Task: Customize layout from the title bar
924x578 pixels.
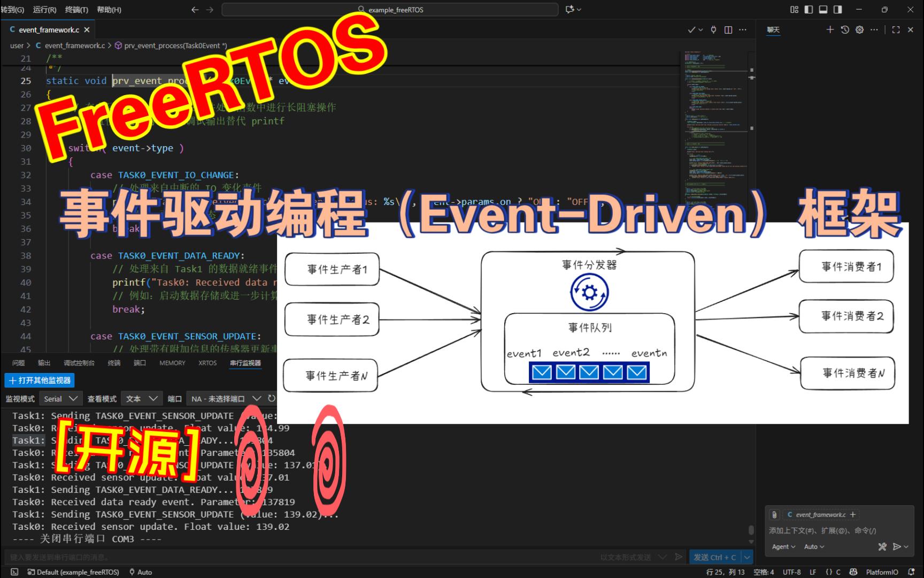Action: tap(794, 10)
